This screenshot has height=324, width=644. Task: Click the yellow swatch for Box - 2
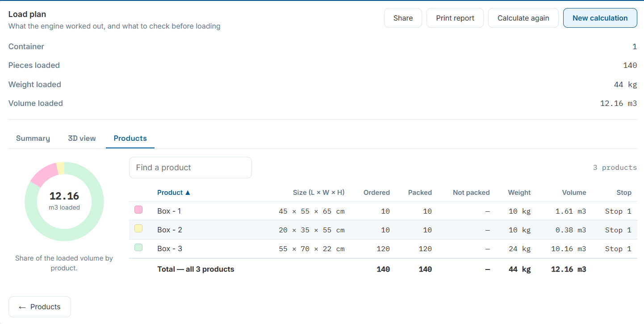pos(138,228)
